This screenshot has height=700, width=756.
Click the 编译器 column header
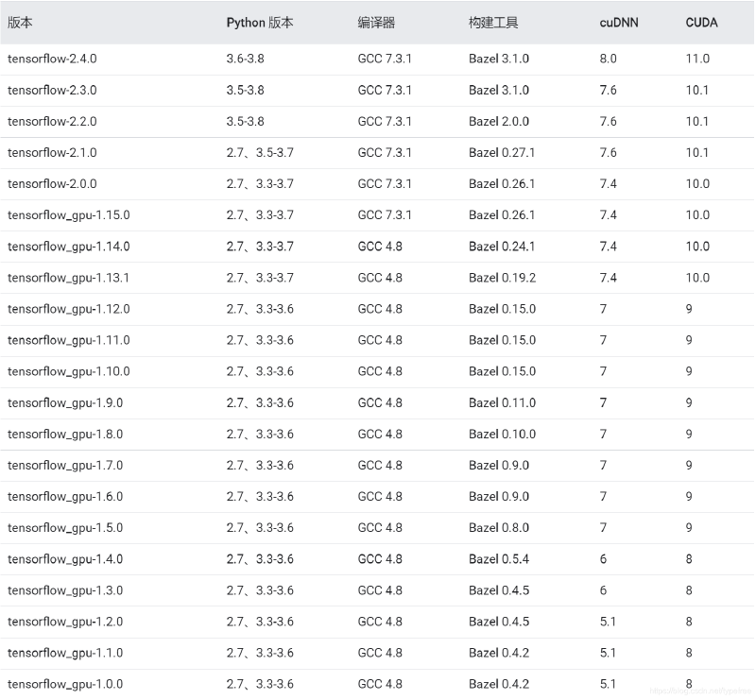point(376,23)
